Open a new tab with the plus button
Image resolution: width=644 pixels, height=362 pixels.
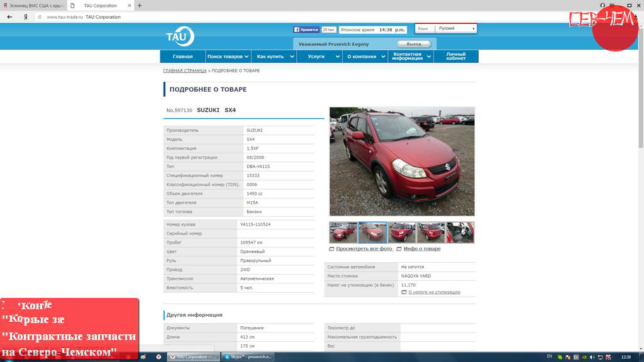tap(140, 5)
